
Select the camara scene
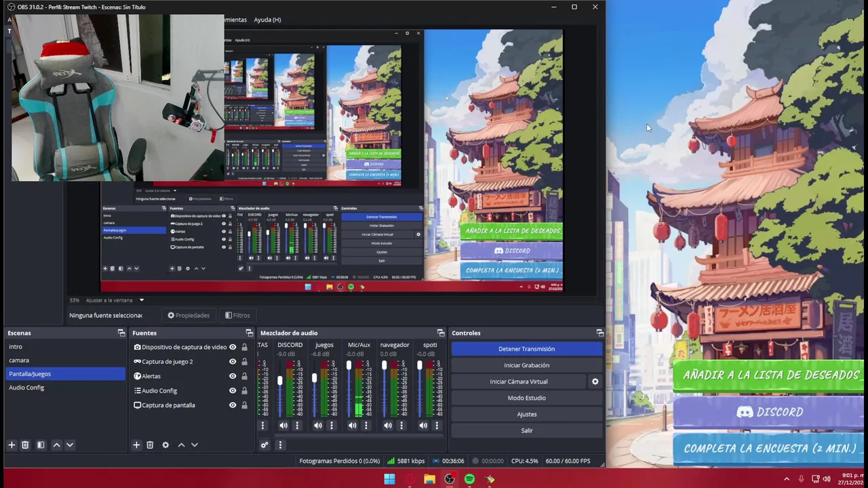[x=65, y=360]
